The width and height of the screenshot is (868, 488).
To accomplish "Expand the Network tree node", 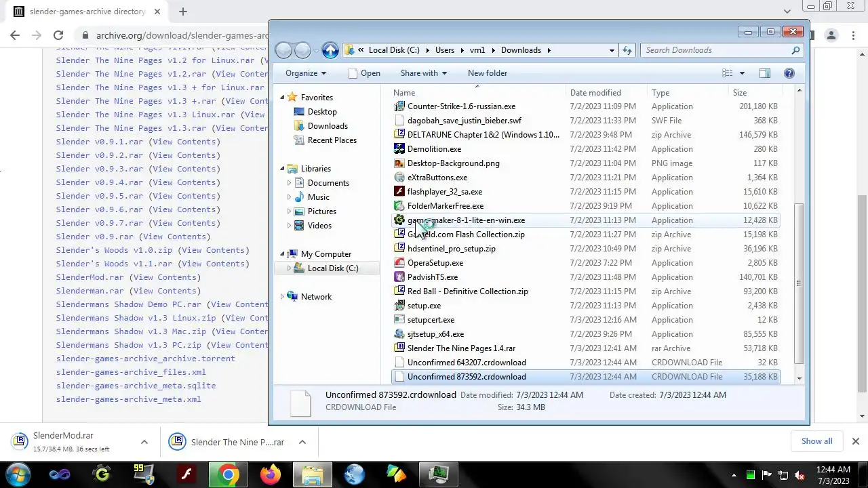I will tap(283, 297).
